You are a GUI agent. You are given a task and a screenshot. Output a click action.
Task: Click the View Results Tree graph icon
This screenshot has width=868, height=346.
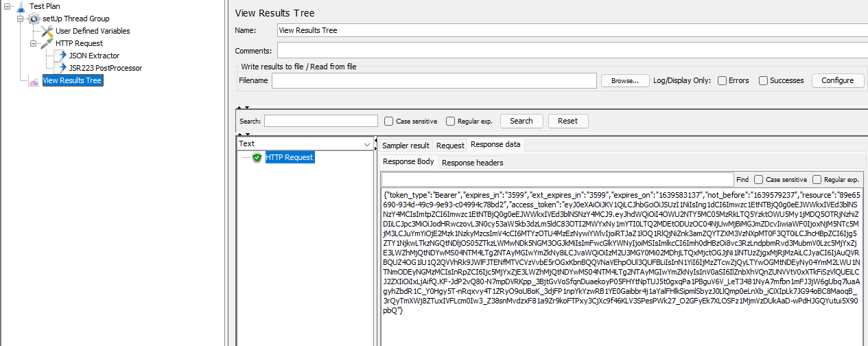click(x=34, y=81)
